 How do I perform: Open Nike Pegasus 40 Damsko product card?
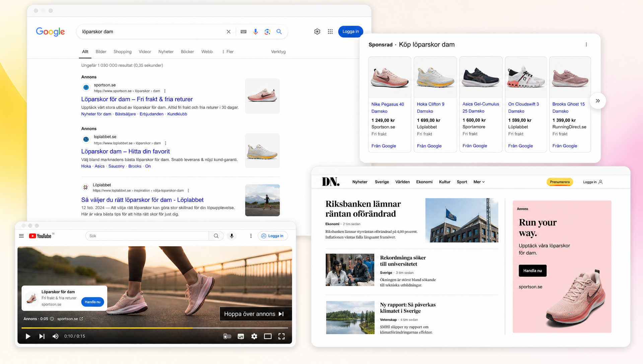[x=389, y=104]
